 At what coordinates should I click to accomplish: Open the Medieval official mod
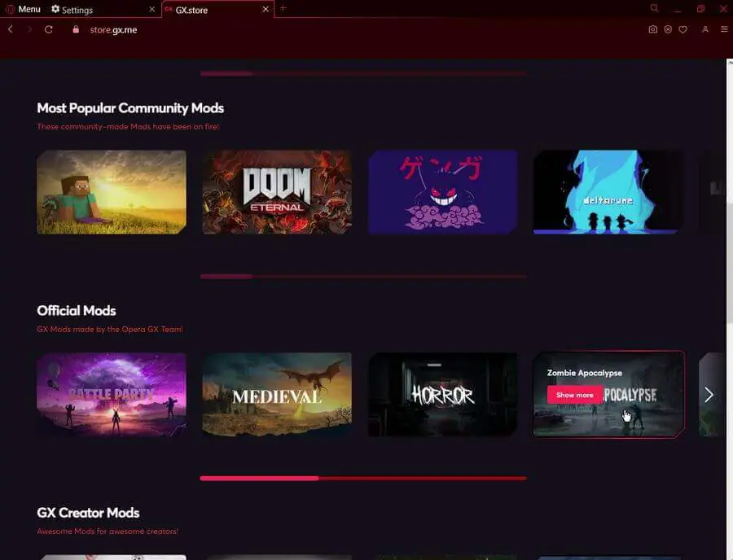click(x=277, y=395)
